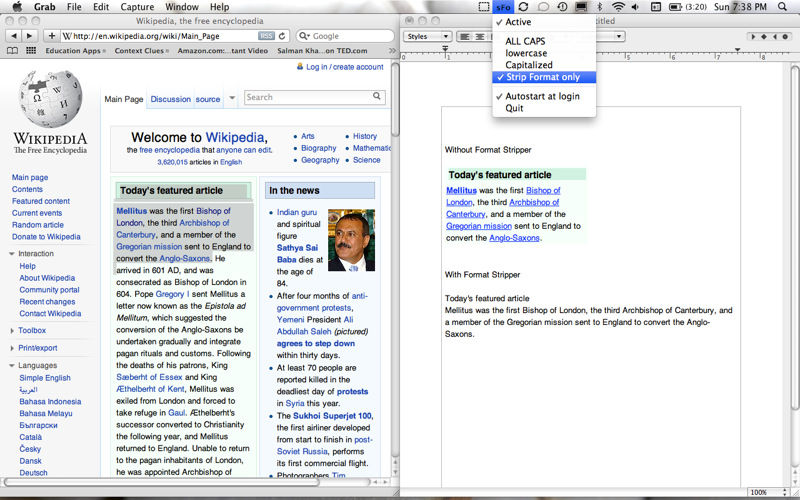Open the Bluetooth status icon
Screen dimensions: 800x500
pos(600,7)
